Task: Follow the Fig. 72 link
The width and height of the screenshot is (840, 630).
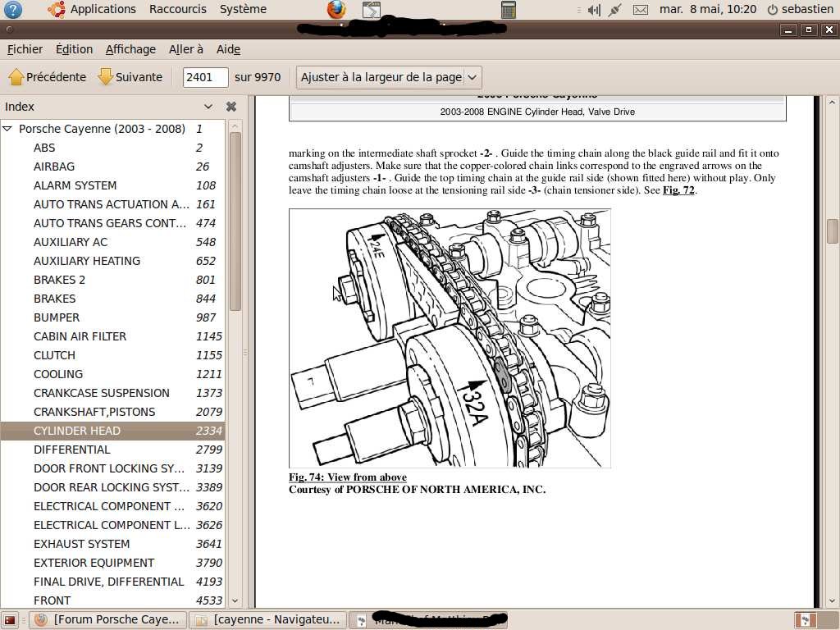Action: [678, 190]
